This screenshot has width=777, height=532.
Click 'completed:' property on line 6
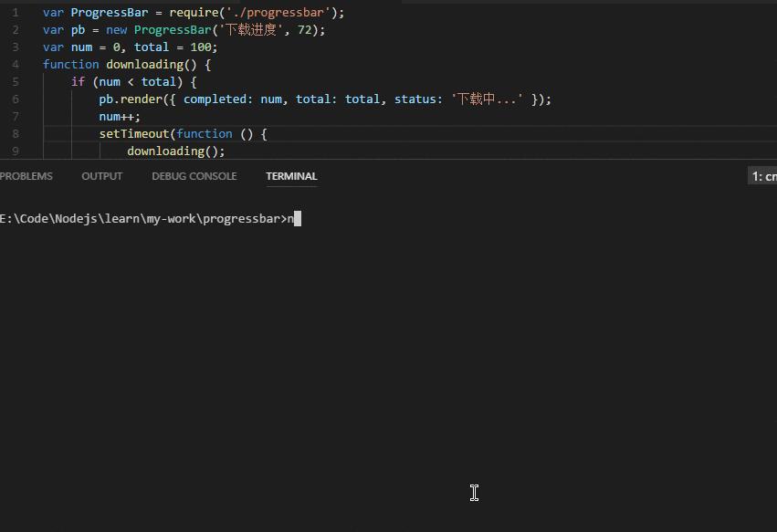(218, 99)
